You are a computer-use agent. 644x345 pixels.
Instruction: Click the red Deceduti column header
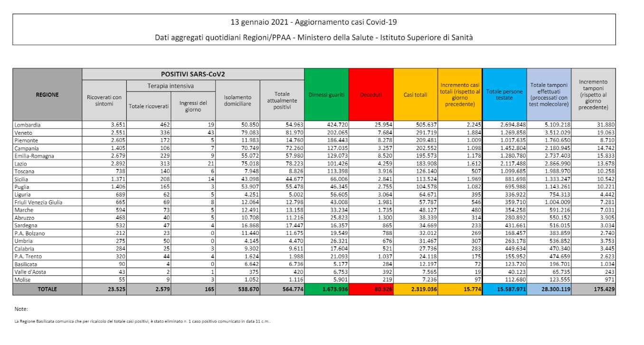pos(371,94)
